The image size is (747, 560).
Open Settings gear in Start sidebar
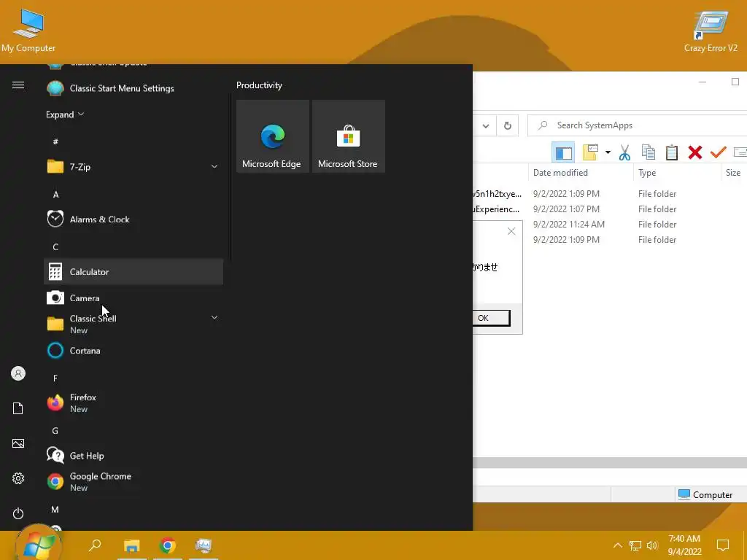(x=18, y=478)
